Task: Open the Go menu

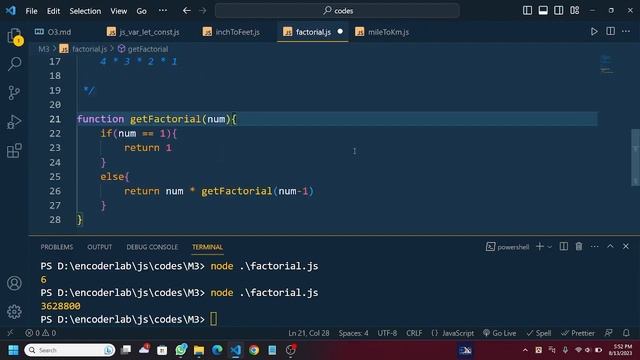Action: click(141, 11)
